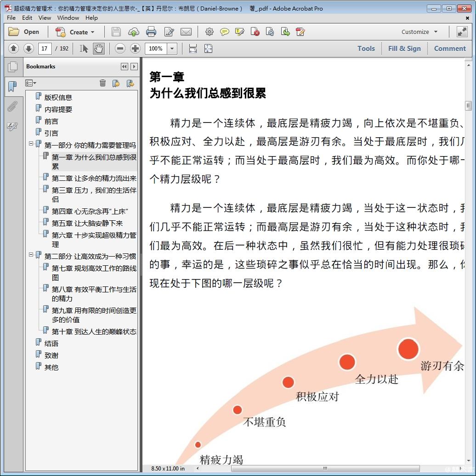Click the page number input field
The image size is (476, 476).
click(x=45, y=49)
